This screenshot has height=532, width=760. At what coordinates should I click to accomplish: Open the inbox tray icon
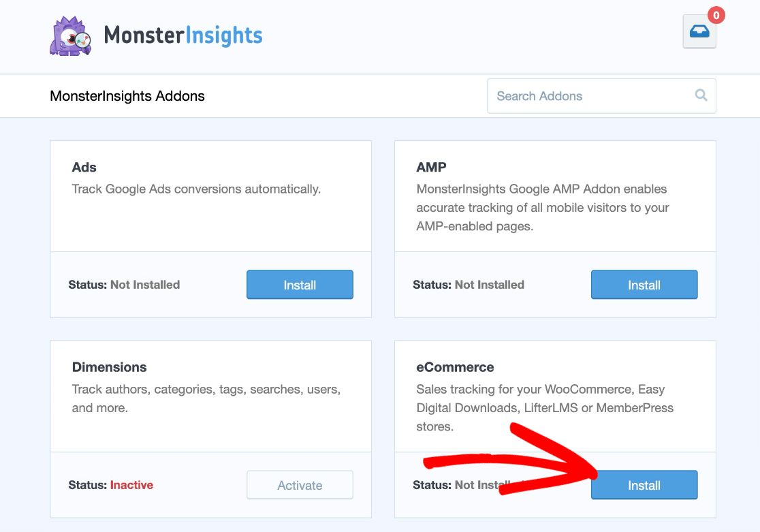pos(699,31)
